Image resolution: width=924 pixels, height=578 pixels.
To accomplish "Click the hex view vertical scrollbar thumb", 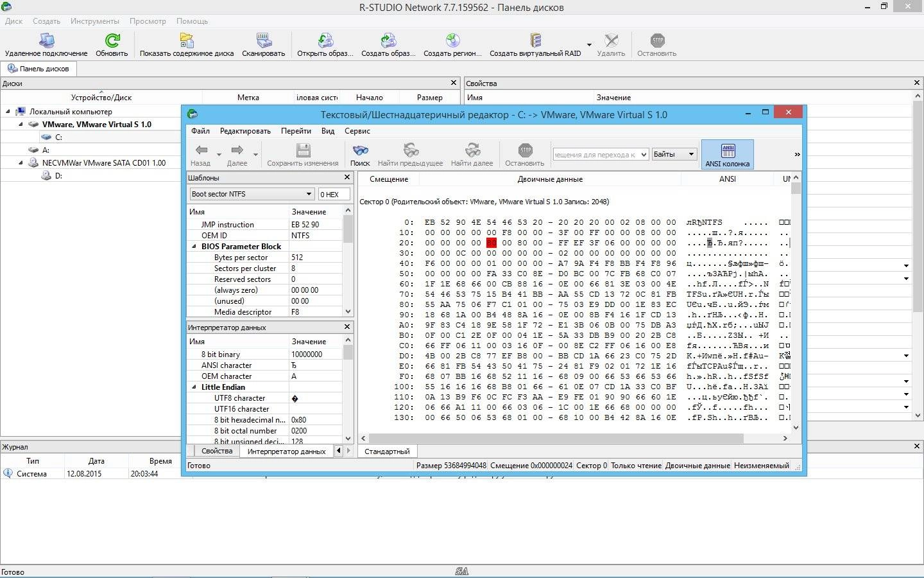I will (x=796, y=188).
